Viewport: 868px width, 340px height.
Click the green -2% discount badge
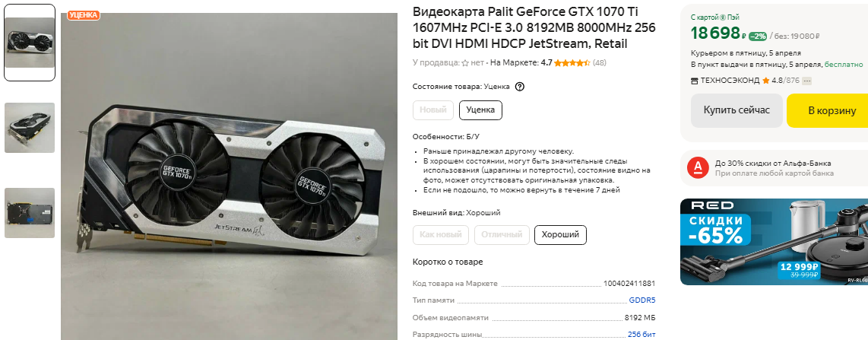click(x=757, y=37)
